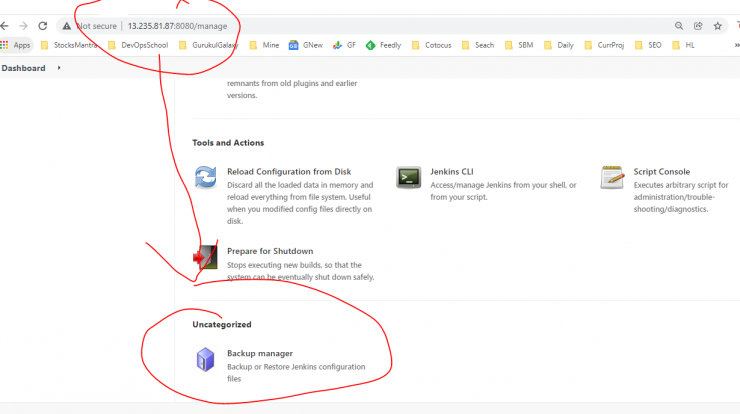Click the Script Console notepad icon
This screenshot has width=740, height=414.
(x=612, y=177)
